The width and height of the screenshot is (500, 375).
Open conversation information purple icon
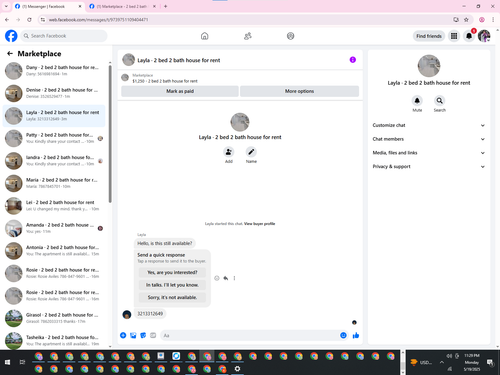click(x=353, y=60)
